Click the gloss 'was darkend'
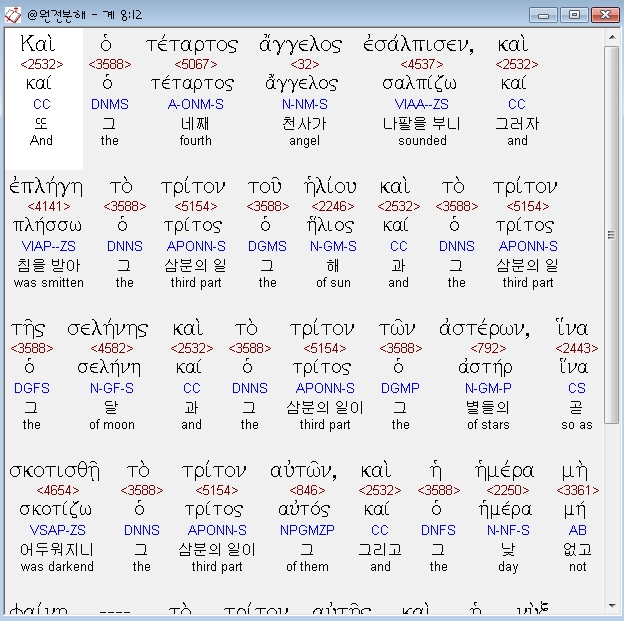 pos(57,566)
